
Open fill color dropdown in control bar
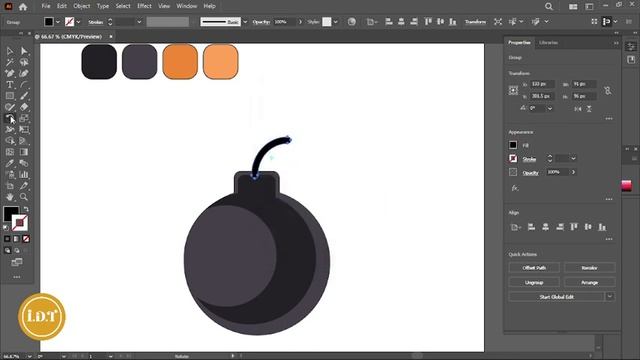pyautogui.click(x=58, y=22)
